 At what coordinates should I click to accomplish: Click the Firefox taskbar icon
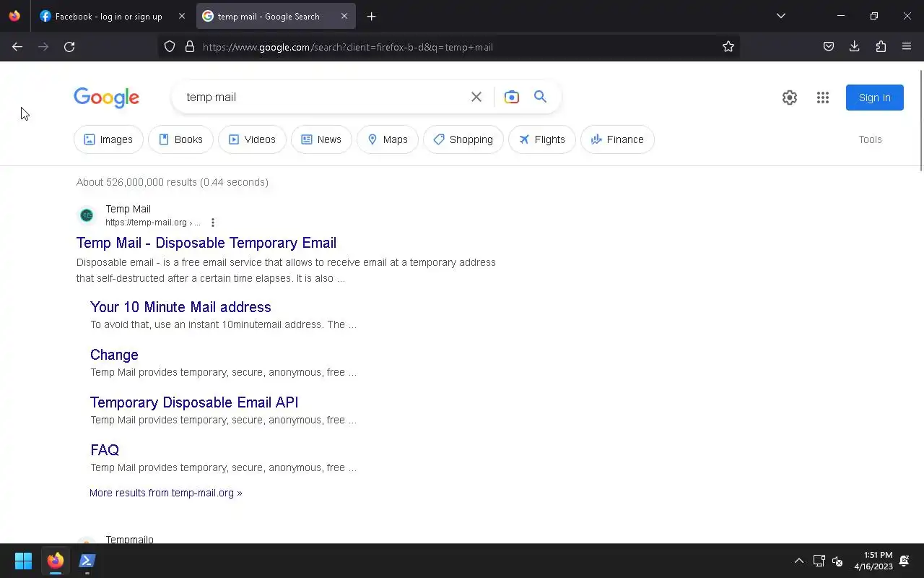tap(56, 561)
